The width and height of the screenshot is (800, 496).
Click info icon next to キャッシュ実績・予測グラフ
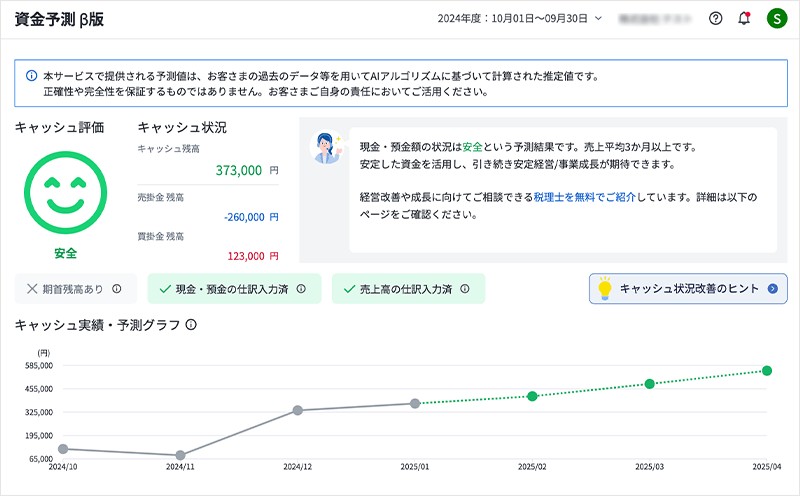tap(191, 325)
